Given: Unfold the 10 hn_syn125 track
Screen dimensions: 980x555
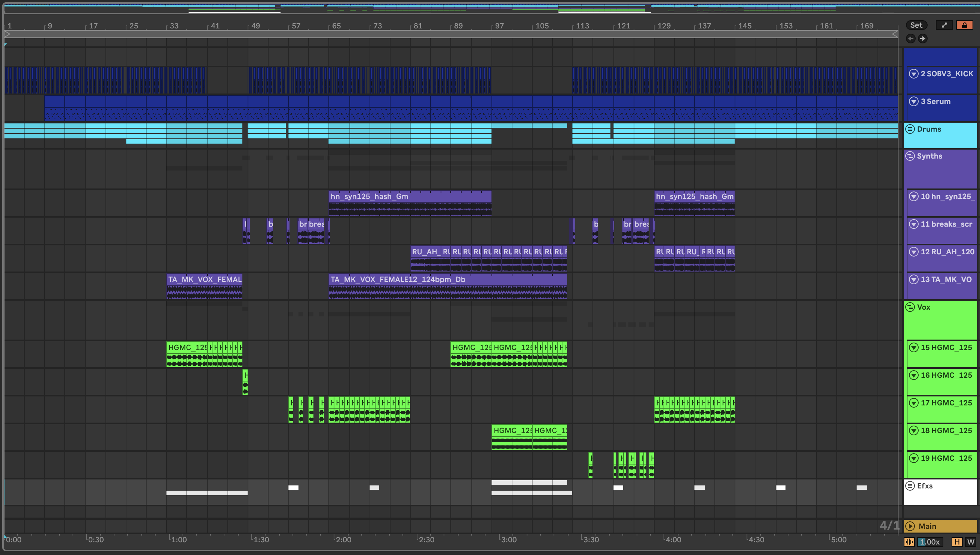Looking at the screenshot, I should [x=914, y=196].
